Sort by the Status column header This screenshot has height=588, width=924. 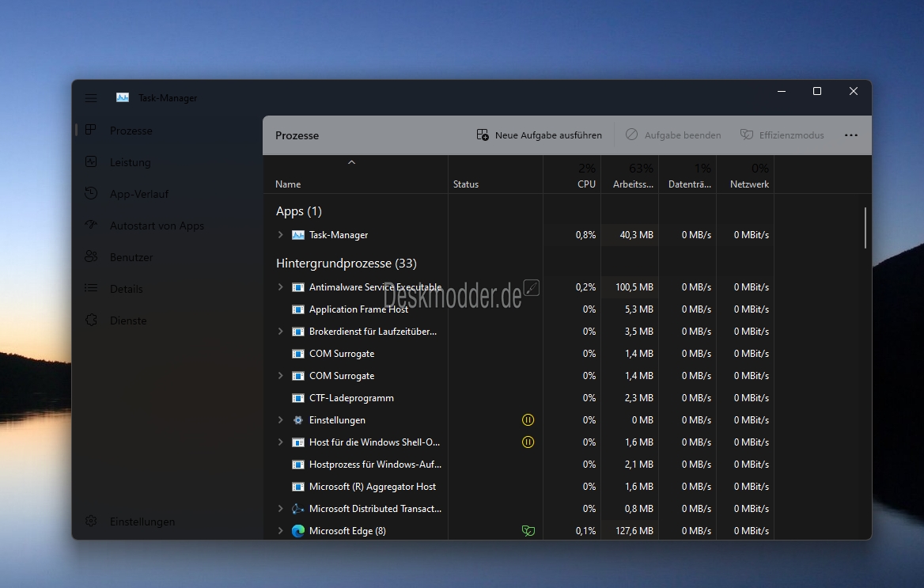[x=495, y=175]
